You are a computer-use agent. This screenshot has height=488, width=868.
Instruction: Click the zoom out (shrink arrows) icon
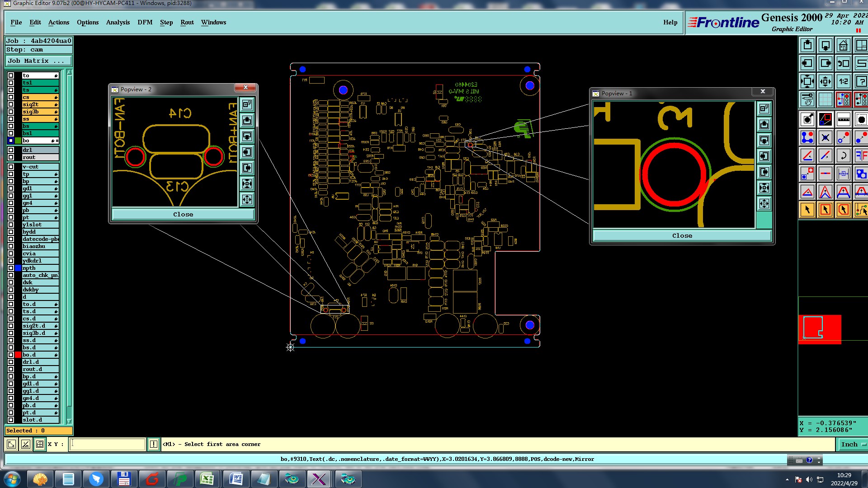(826, 81)
